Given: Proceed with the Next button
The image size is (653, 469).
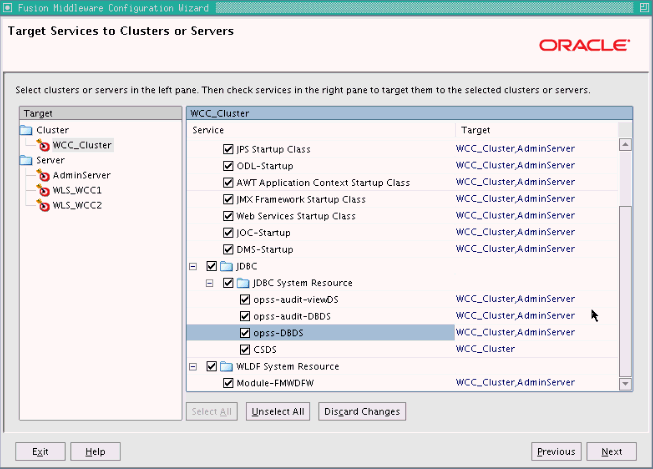Looking at the screenshot, I should click(x=611, y=452).
